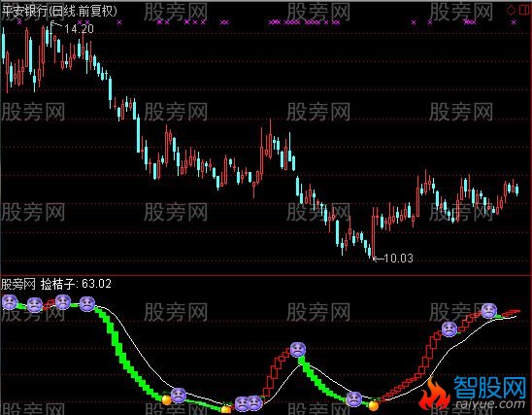This screenshot has width=532, height=415.
Task: Open the 智股网 raiyue.com logo link
Action: pyautogui.click(x=473, y=394)
